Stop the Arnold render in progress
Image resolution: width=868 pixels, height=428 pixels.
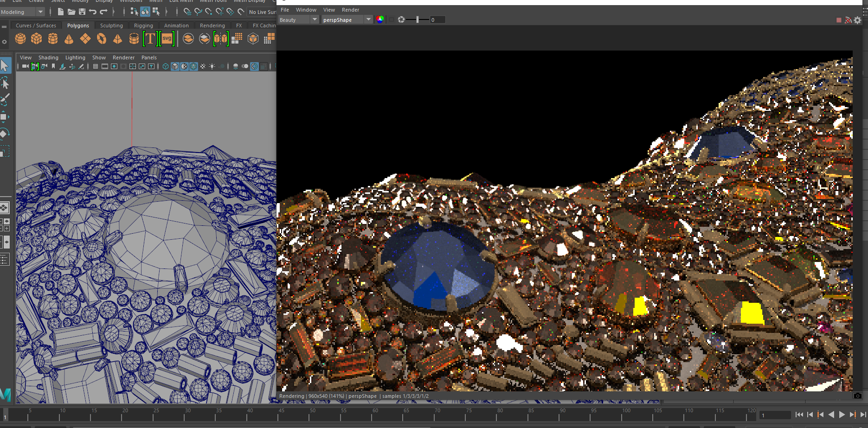839,20
